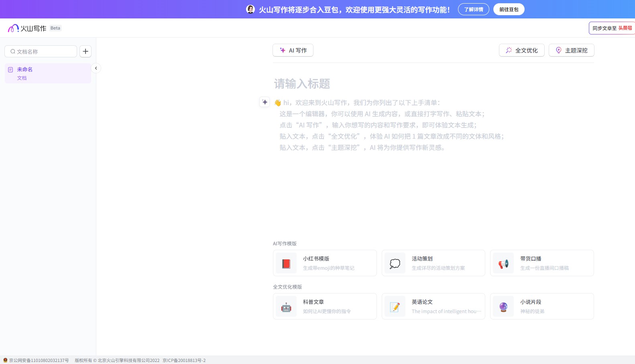The height and width of the screenshot is (364, 635).
Task: Open the AI 写作 button
Action: [293, 50]
